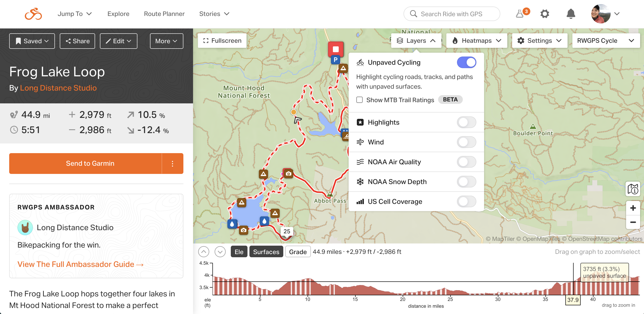This screenshot has height=314, width=644.
Task: Click the Search Ride with GPS field
Action: point(451,14)
